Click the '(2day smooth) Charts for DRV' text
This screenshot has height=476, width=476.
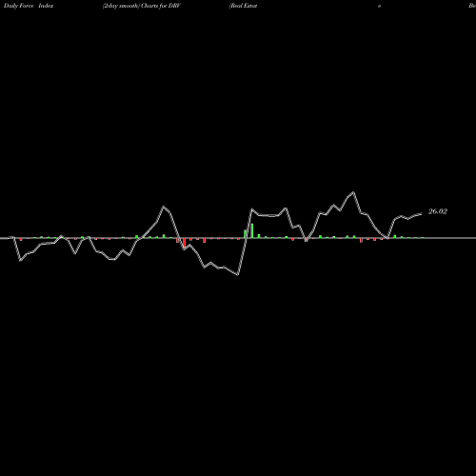tap(142, 6)
